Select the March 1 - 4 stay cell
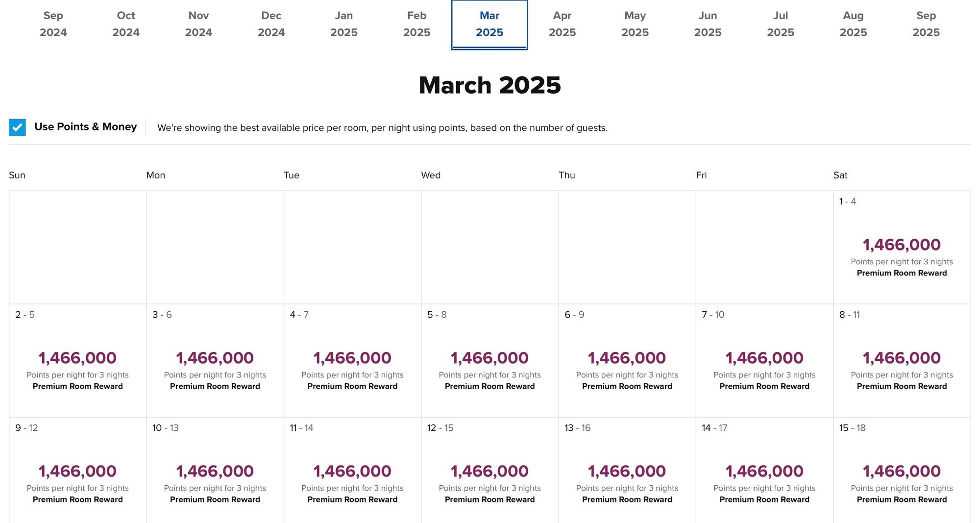This screenshot has height=523, width=980. 902,247
